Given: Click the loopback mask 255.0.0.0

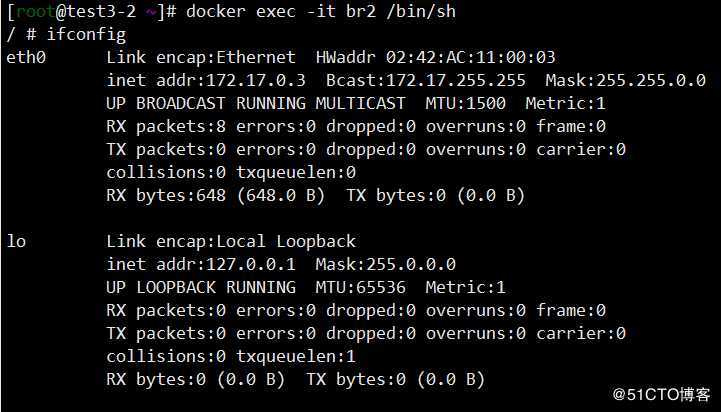Looking at the screenshot, I should (x=410, y=264).
